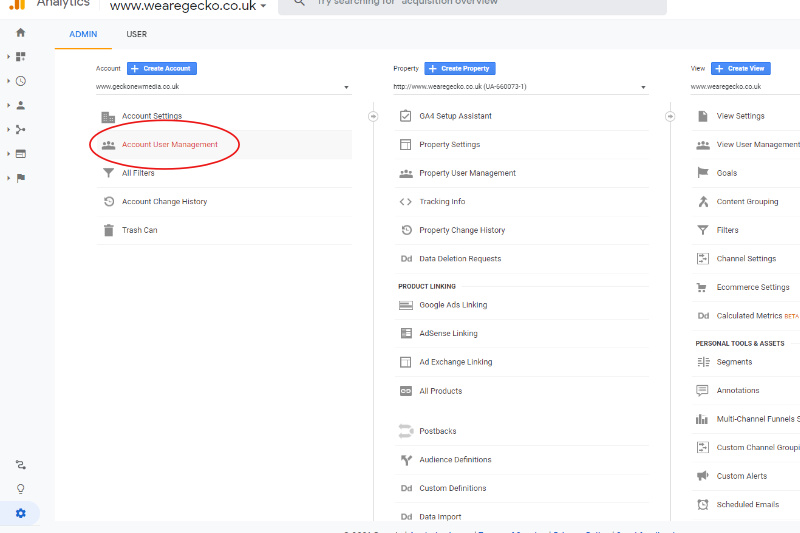This screenshot has width=800, height=533.
Task: Open Postbacks in Property column
Action: point(521,432)
